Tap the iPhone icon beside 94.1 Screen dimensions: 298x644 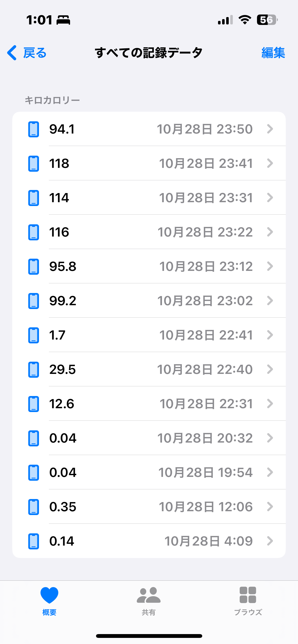pos(33,129)
